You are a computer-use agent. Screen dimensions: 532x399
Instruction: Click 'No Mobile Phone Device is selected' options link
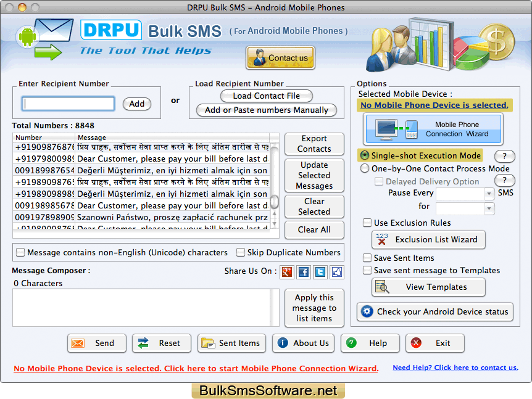coord(434,105)
